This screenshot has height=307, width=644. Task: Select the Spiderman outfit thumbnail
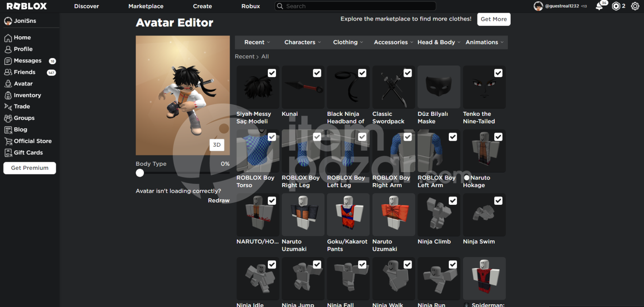[484, 278]
